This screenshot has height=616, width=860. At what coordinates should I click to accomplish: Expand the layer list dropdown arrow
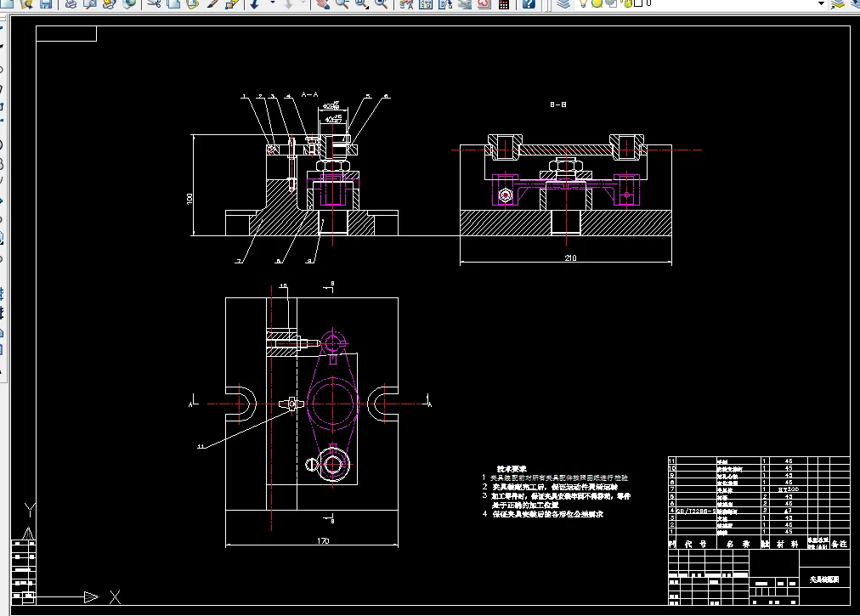click(821, 3)
